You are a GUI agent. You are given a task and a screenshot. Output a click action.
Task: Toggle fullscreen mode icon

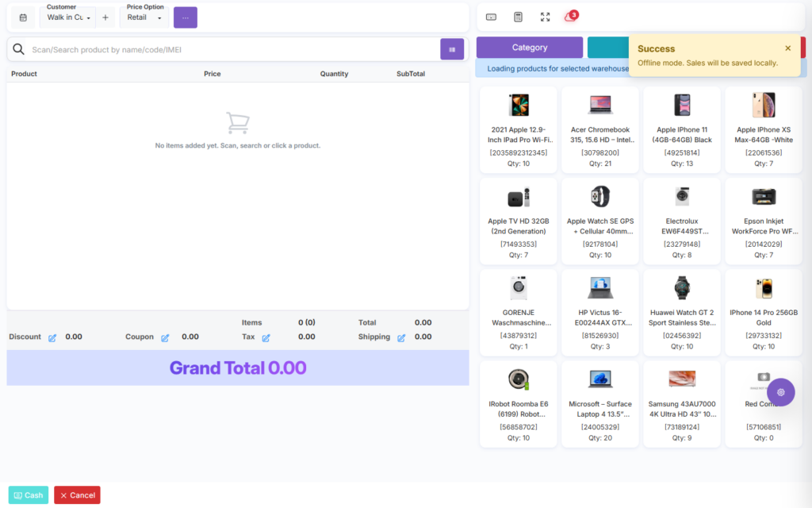point(546,17)
